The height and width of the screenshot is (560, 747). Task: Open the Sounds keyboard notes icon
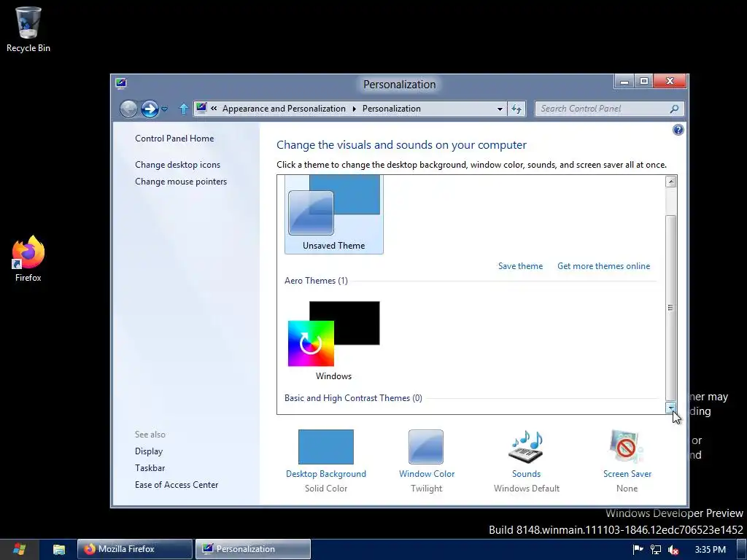(x=527, y=447)
